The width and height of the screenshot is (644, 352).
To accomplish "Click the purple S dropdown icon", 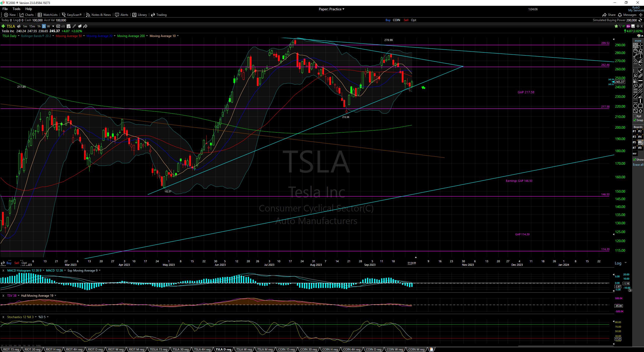I will [628, 26].
